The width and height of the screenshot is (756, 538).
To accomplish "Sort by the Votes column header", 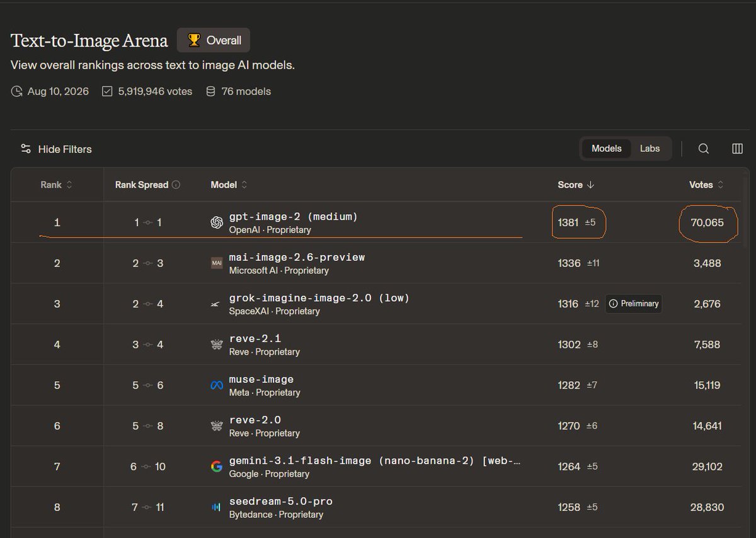I will [x=706, y=185].
